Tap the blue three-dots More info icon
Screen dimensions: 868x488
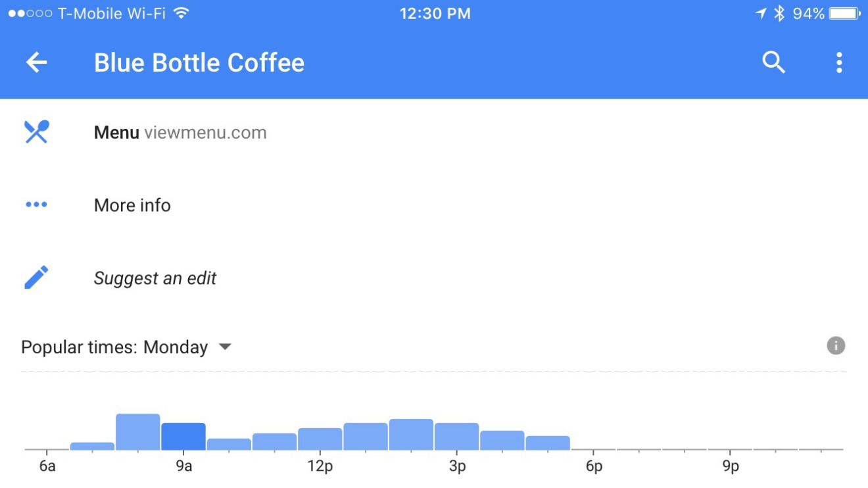tap(36, 205)
